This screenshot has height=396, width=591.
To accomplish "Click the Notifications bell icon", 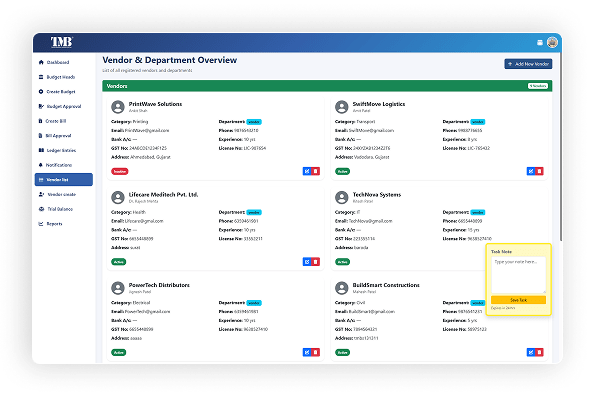I will point(41,165).
